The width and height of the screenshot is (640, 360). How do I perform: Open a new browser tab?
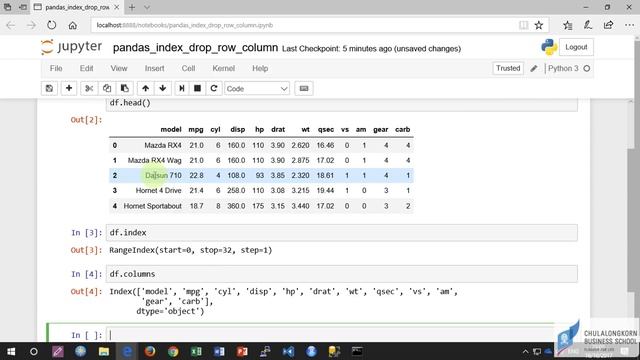(x=132, y=7)
